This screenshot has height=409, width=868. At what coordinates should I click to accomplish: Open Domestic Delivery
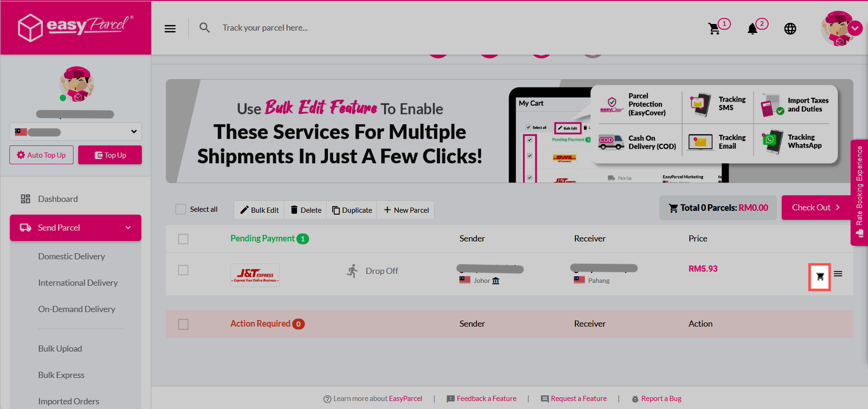click(x=72, y=257)
